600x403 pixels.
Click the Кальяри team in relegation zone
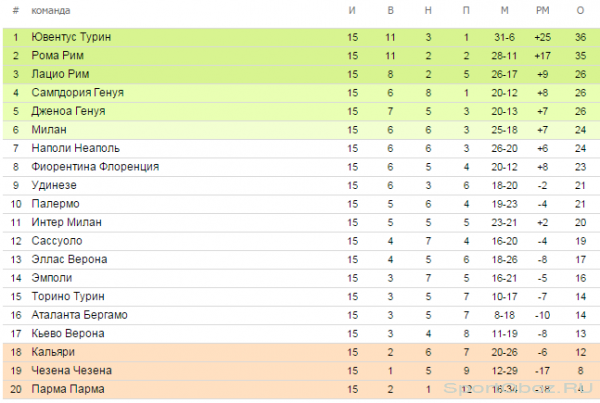(x=53, y=352)
